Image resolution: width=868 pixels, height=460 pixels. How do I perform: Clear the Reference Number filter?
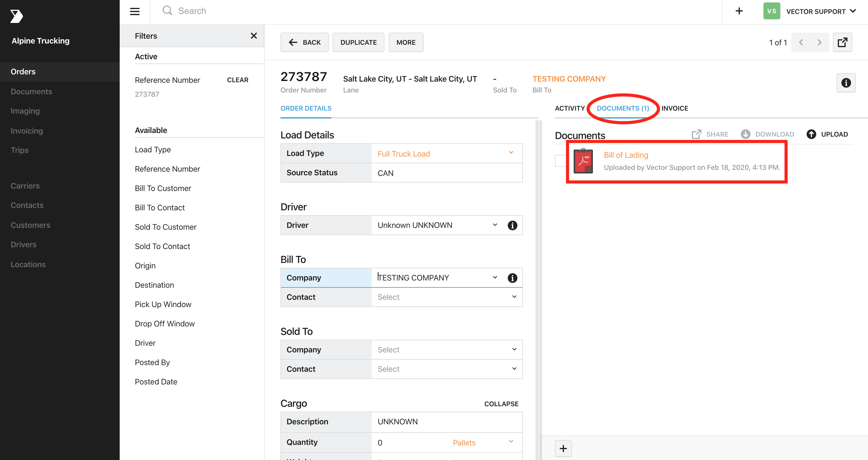click(x=237, y=80)
